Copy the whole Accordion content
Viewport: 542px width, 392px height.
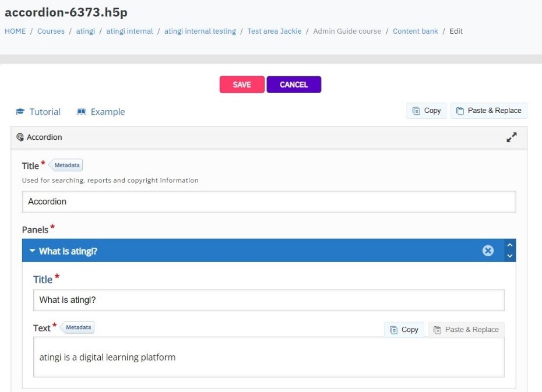(x=426, y=111)
